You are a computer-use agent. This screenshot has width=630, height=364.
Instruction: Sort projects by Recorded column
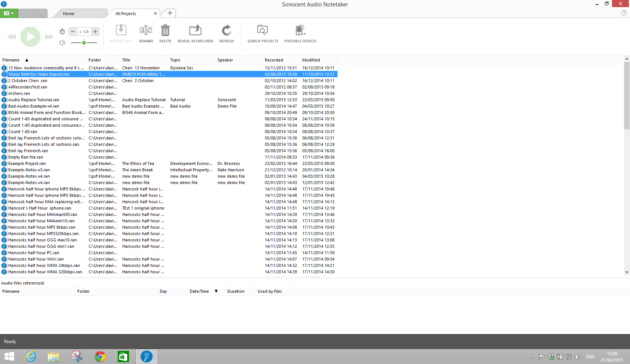point(281,60)
